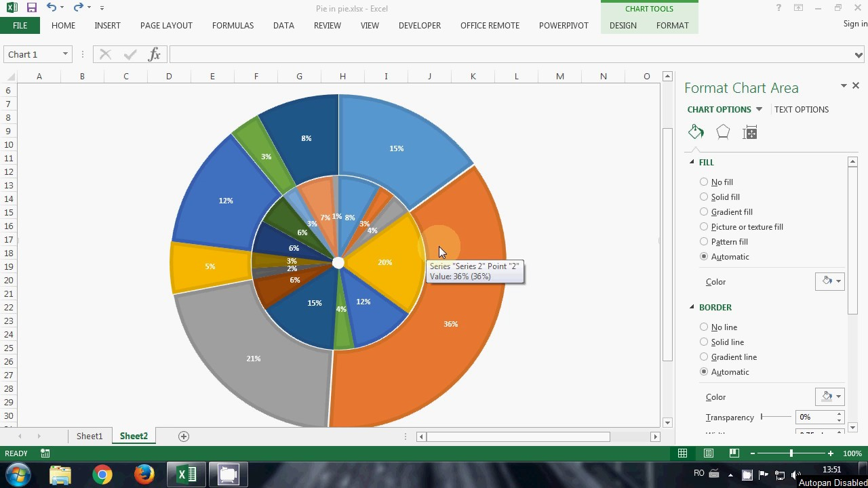The width and height of the screenshot is (868, 488).
Task: Collapse the FILL section
Action: click(x=692, y=162)
